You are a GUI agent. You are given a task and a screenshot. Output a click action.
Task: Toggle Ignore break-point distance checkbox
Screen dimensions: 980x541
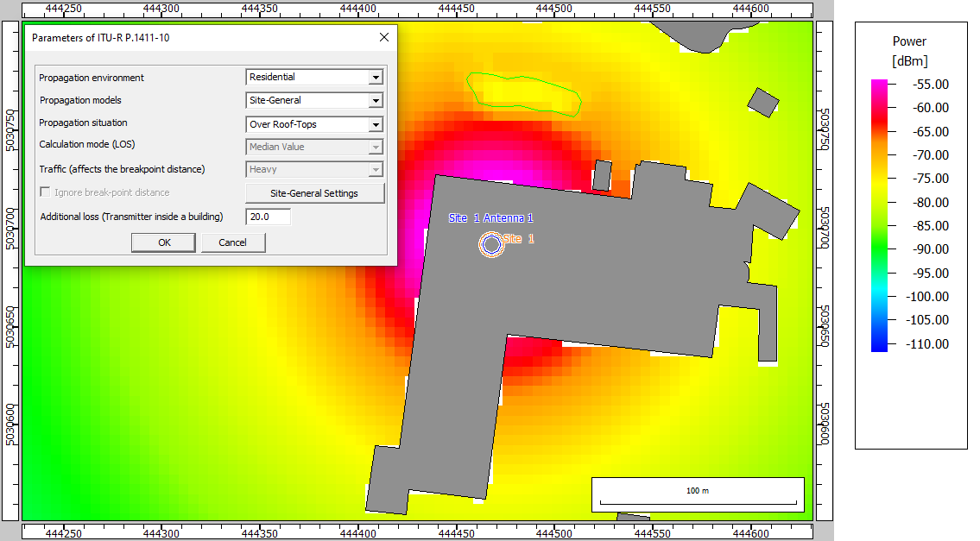click(x=46, y=192)
